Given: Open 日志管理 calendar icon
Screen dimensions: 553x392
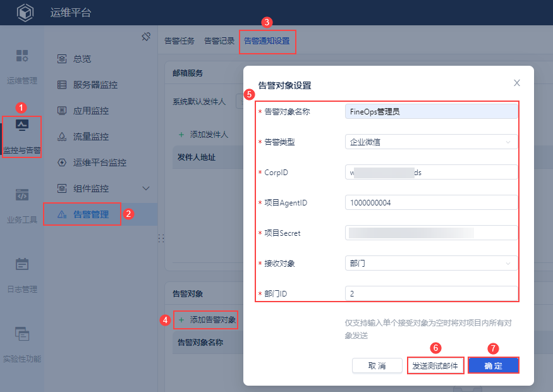Looking at the screenshot, I should [x=22, y=264].
